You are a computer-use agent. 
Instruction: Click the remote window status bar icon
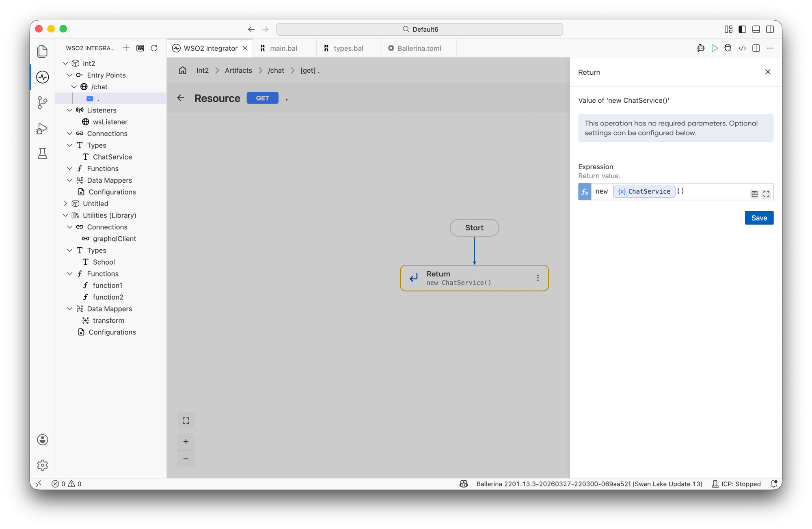click(39, 484)
